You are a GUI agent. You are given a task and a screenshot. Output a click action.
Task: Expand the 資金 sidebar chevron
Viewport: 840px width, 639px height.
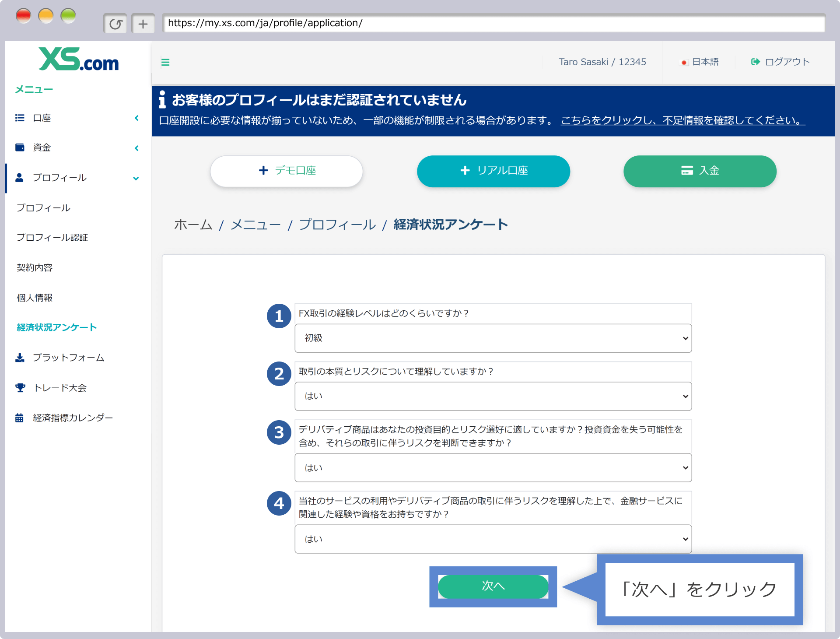pyautogui.click(x=136, y=148)
